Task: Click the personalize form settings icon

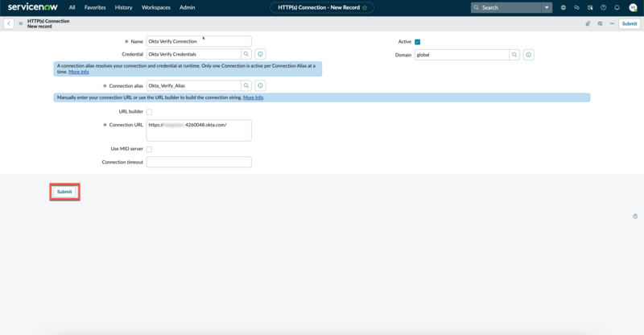Action: pos(600,23)
